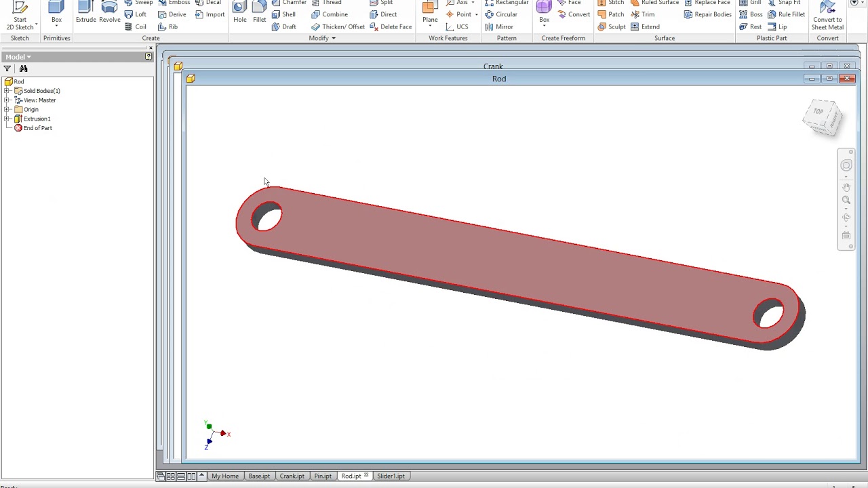Open the browser filter icon

7,68
